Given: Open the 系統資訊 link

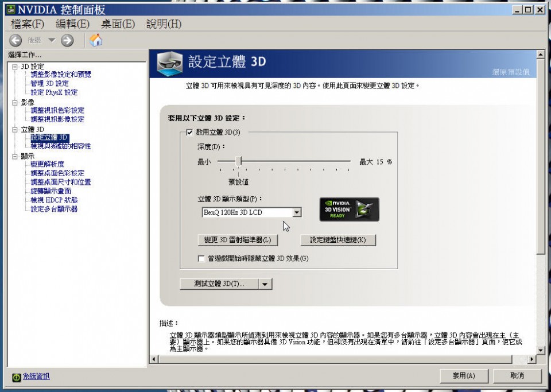Looking at the screenshot, I should [36, 377].
